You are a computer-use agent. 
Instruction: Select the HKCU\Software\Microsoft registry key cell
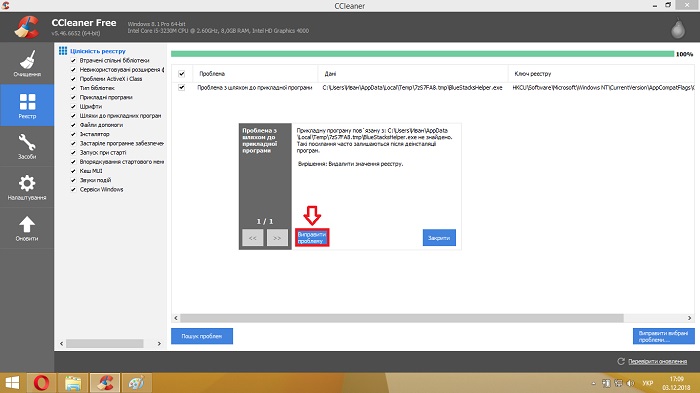(x=603, y=88)
